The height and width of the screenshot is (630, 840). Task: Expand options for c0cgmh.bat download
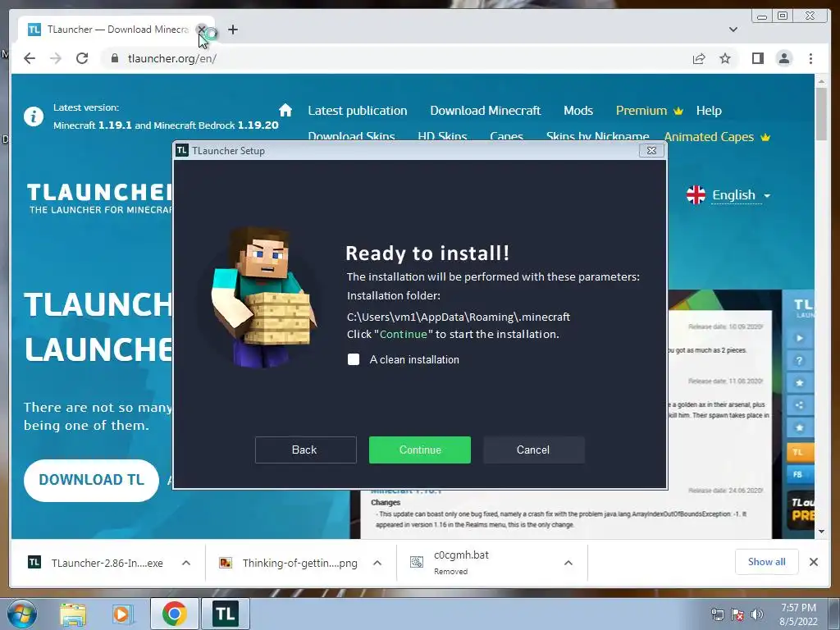(x=568, y=563)
